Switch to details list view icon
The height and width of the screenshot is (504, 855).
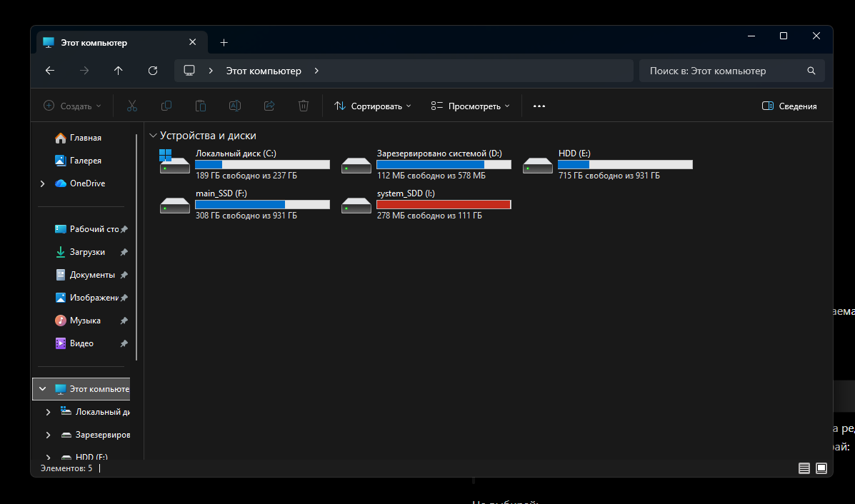click(804, 468)
